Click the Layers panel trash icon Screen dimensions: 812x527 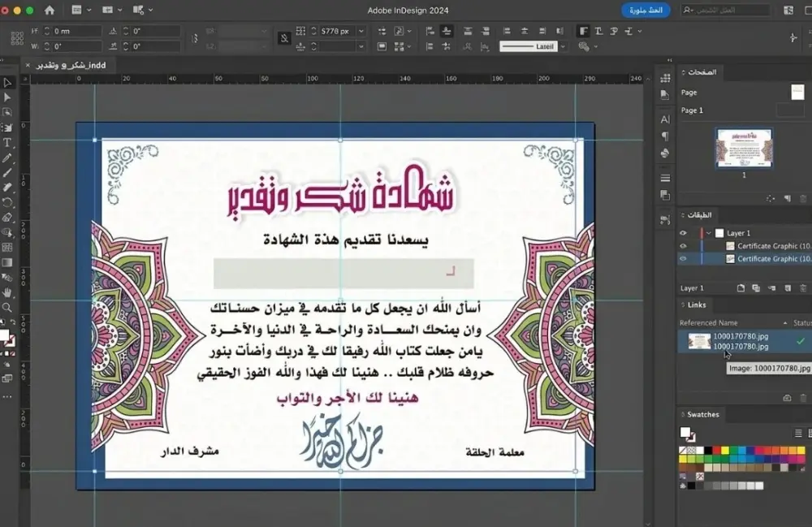click(x=803, y=287)
